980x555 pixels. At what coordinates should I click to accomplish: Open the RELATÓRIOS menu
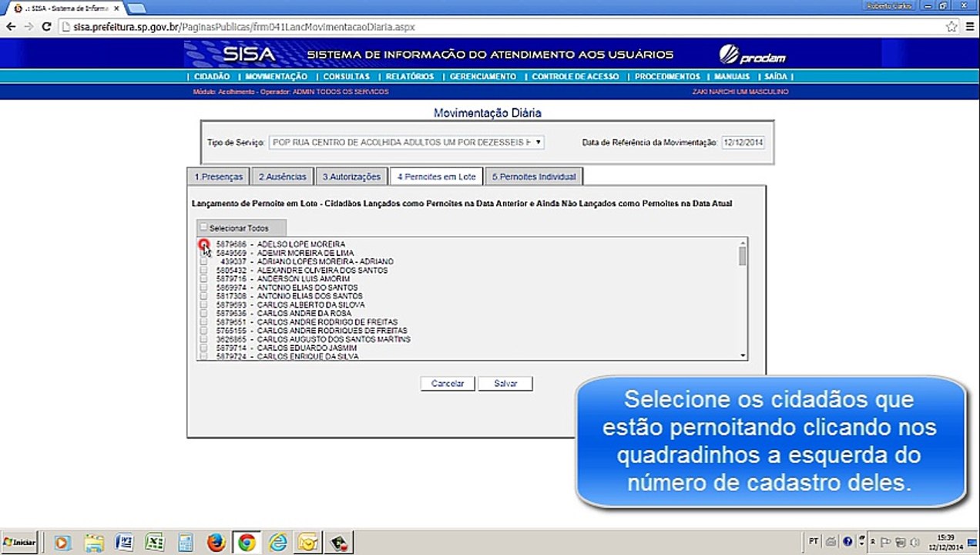pyautogui.click(x=409, y=76)
